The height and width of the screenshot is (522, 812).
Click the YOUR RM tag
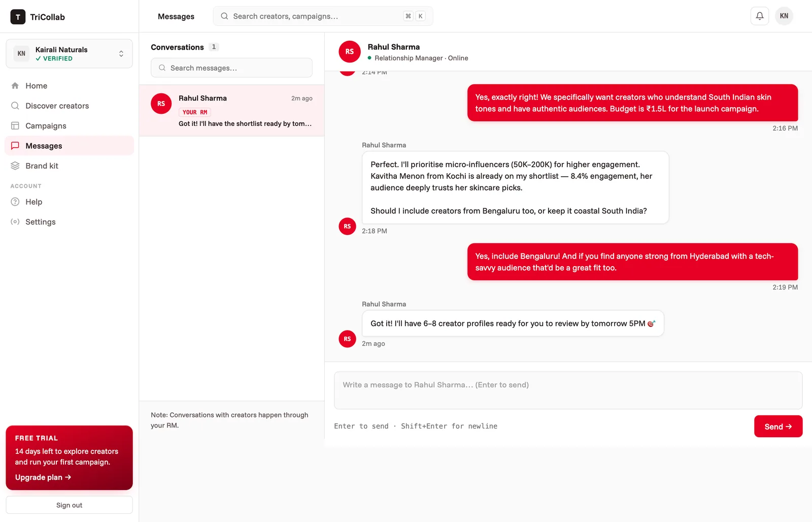(195, 112)
